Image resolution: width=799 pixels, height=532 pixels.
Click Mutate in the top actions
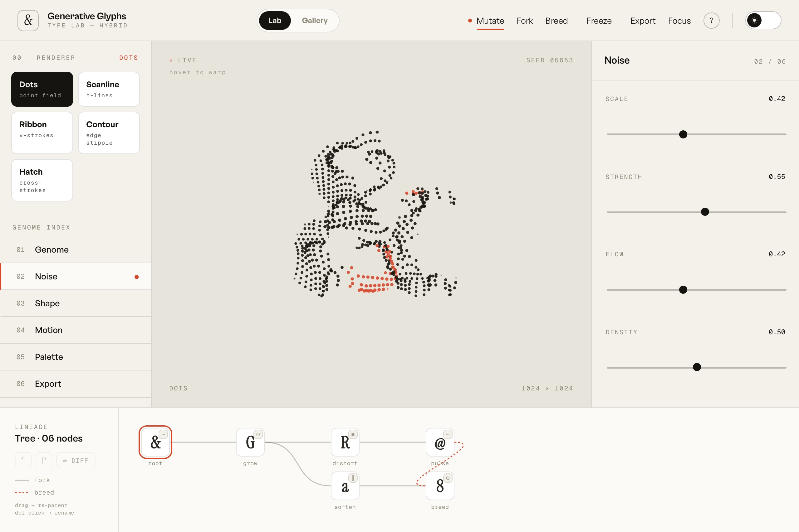(x=490, y=21)
